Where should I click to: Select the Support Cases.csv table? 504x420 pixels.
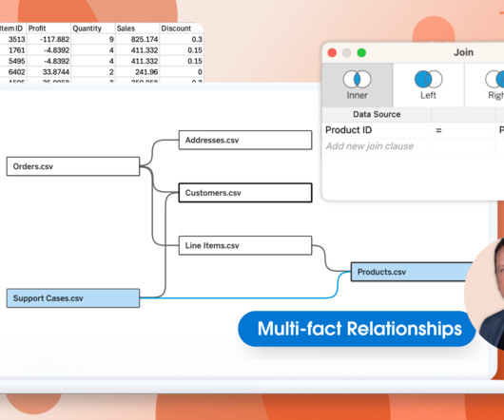pyautogui.click(x=73, y=298)
